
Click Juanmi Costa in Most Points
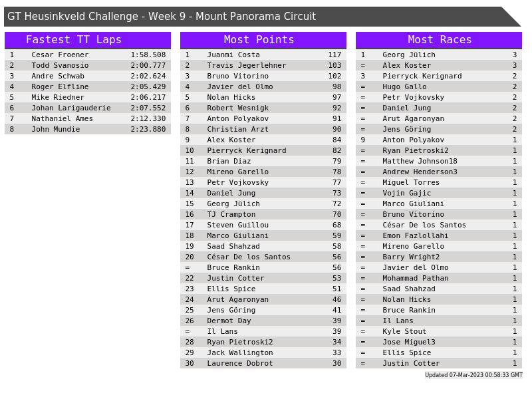[x=233, y=55]
